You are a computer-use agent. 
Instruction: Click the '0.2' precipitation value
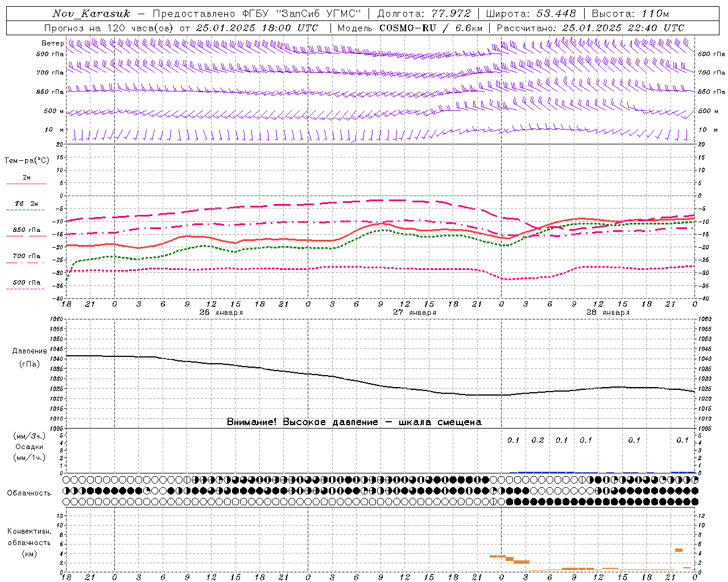tap(537, 440)
